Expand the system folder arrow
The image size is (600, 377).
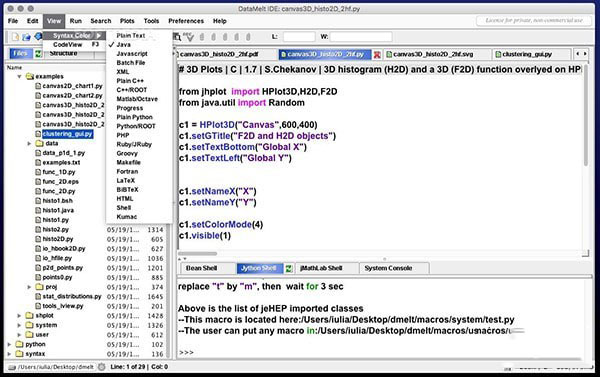[x=19, y=325]
